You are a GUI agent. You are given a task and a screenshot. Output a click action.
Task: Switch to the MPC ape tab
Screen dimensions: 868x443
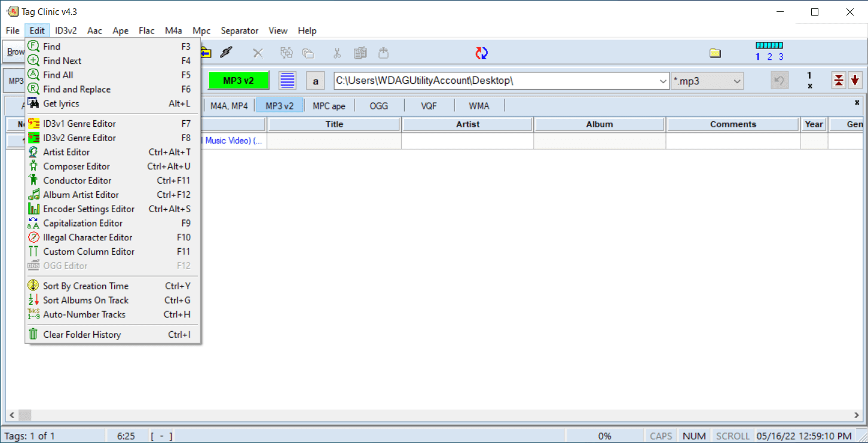coord(329,106)
